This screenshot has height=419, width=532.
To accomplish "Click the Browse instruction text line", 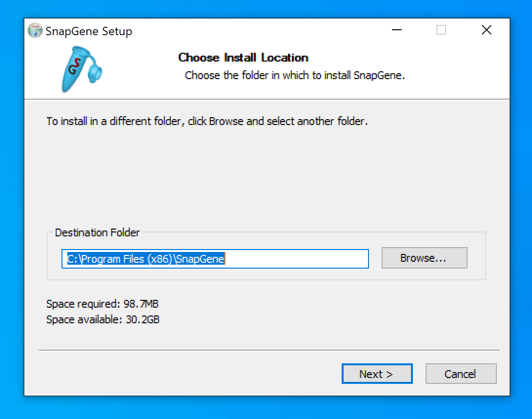I will coord(207,121).
